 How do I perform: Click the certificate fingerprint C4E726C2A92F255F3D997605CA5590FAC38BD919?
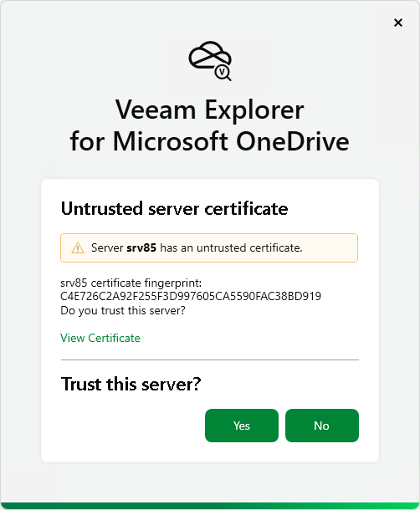191,296
